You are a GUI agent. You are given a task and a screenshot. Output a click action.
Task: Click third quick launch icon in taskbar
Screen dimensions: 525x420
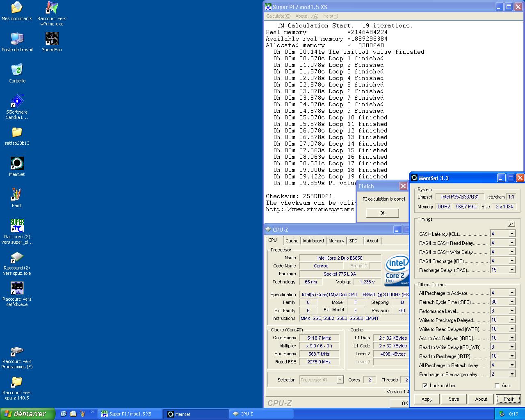(82, 414)
